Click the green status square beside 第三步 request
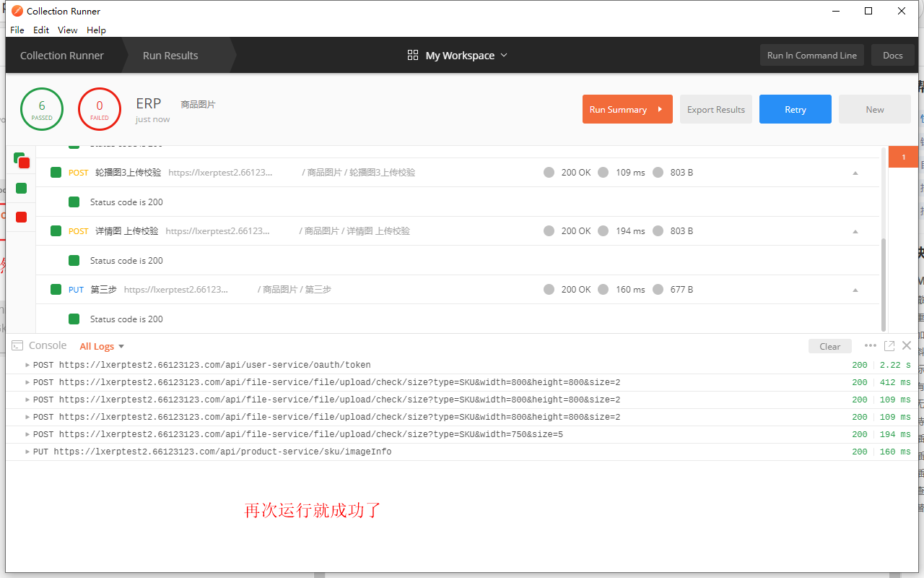This screenshot has width=924, height=578. (x=56, y=289)
